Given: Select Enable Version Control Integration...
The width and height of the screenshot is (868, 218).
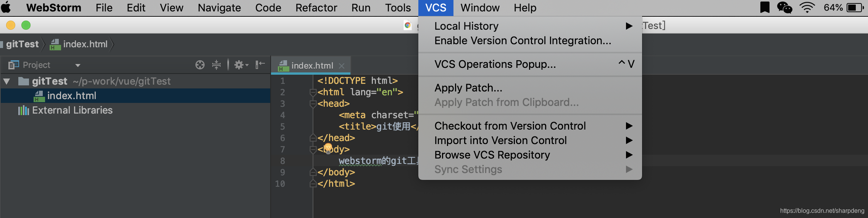Looking at the screenshot, I should [530, 40].
